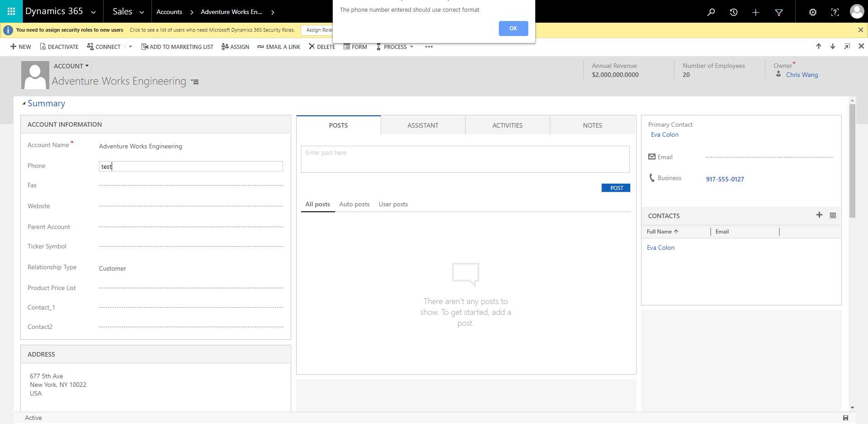Click Accounts in the breadcrumb
The width and height of the screenshot is (868, 424).
tap(169, 12)
